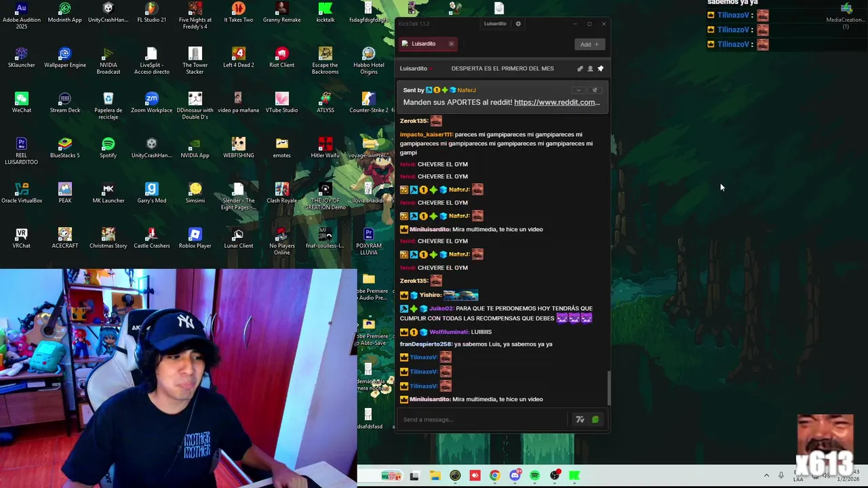
Task: Open BlueStacks 5 desktop icon
Action: click(64, 148)
